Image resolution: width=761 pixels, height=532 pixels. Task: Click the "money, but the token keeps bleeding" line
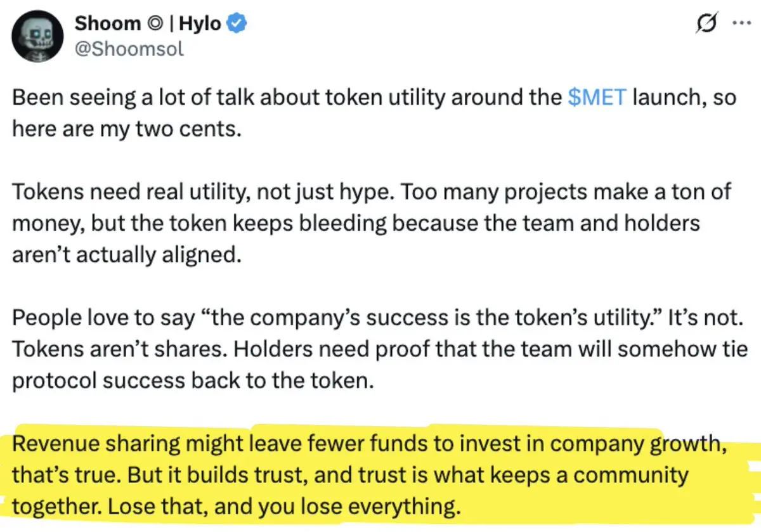356,224
